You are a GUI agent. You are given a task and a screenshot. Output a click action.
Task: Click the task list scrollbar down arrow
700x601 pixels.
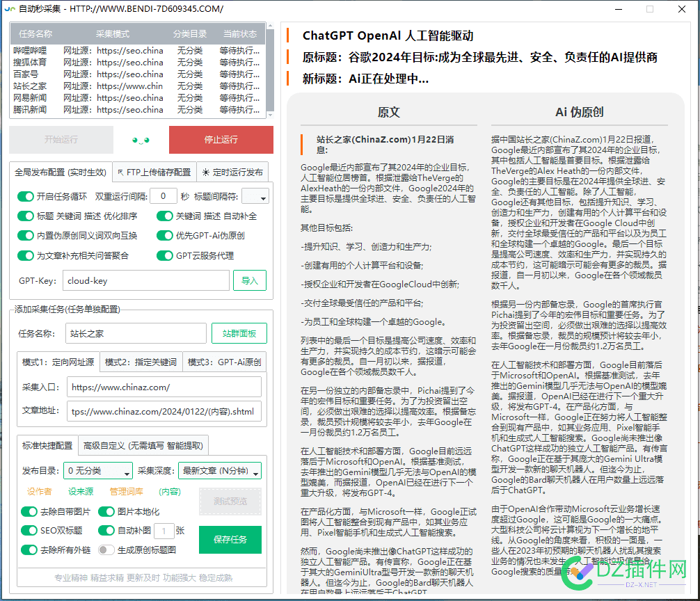(270, 115)
